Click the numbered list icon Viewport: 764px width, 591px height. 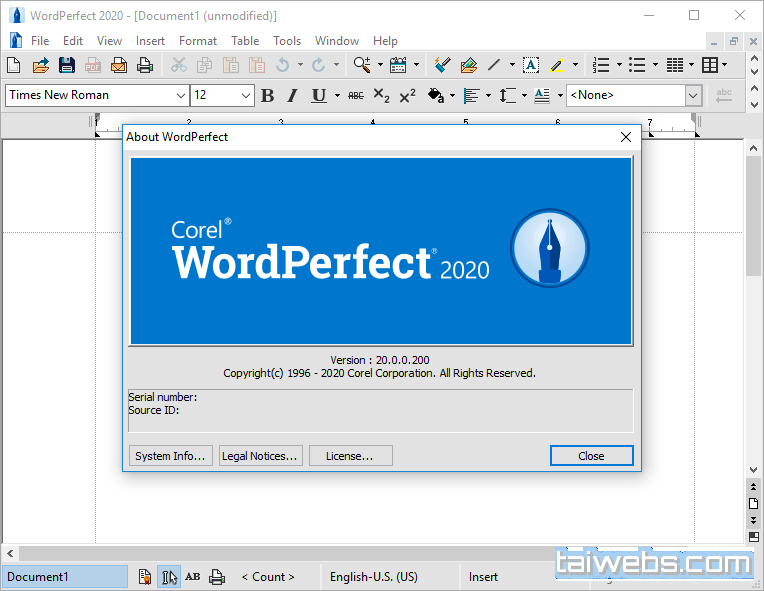click(601, 65)
